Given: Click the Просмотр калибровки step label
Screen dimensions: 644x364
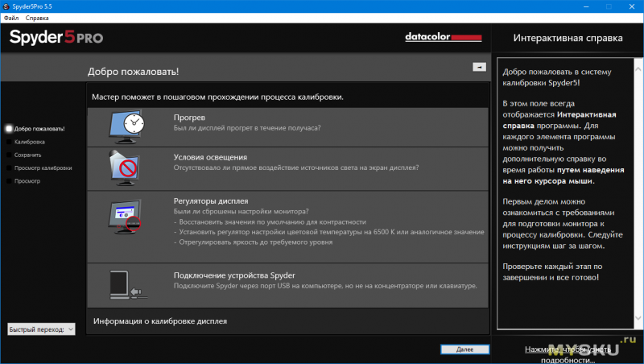Looking at the screenshot, I should 43,168.
